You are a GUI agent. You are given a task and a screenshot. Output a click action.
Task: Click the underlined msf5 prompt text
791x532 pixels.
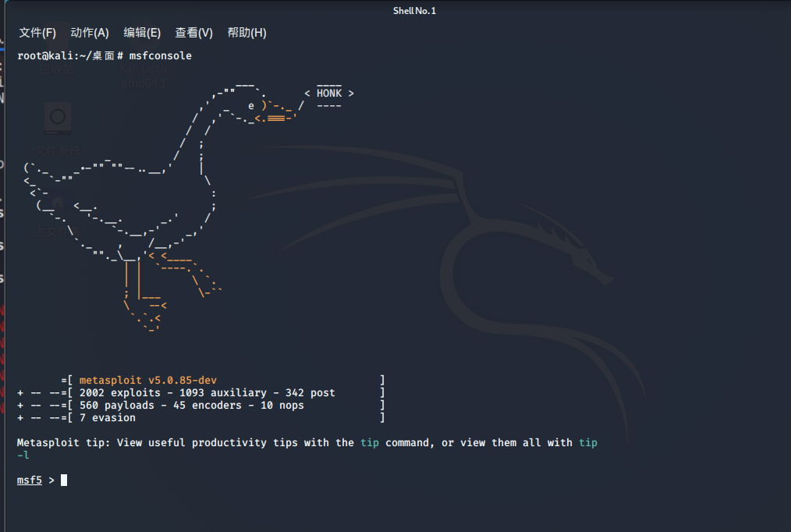(x=30, y=480)
